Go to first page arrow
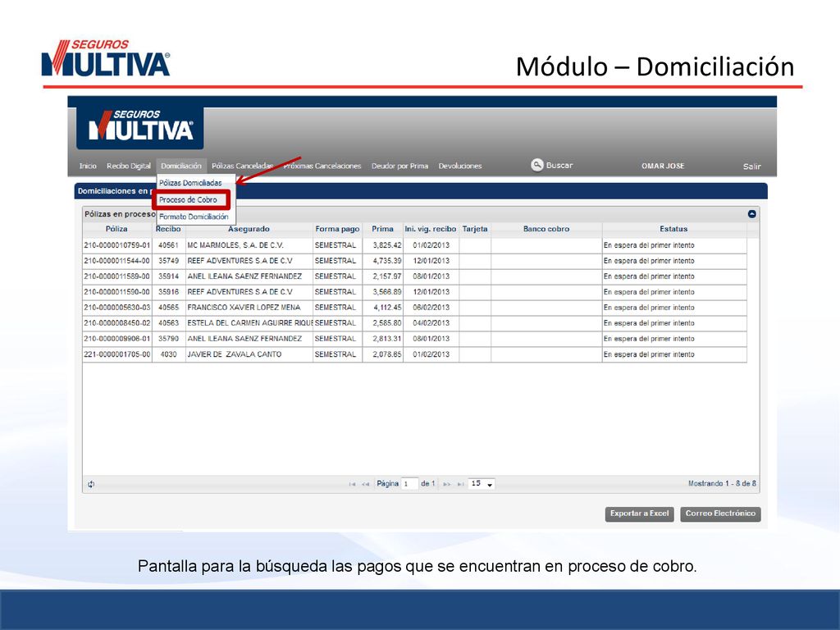Viewport: 840px width, 630px height. (352, 484)
